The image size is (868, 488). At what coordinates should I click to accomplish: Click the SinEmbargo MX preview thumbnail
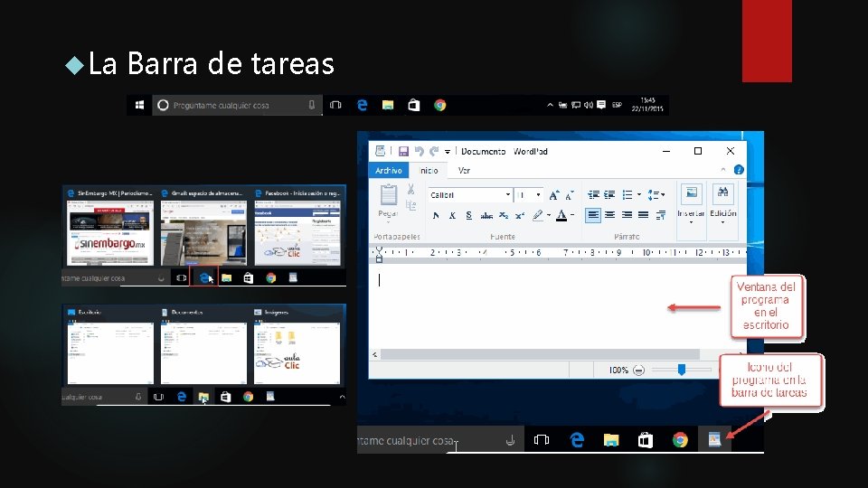coord(110,232)
